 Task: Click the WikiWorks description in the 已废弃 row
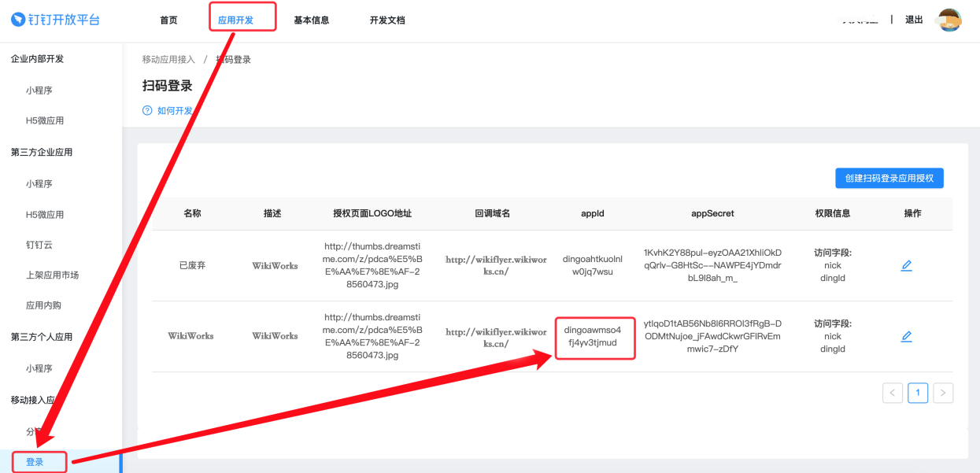[275, 266]
